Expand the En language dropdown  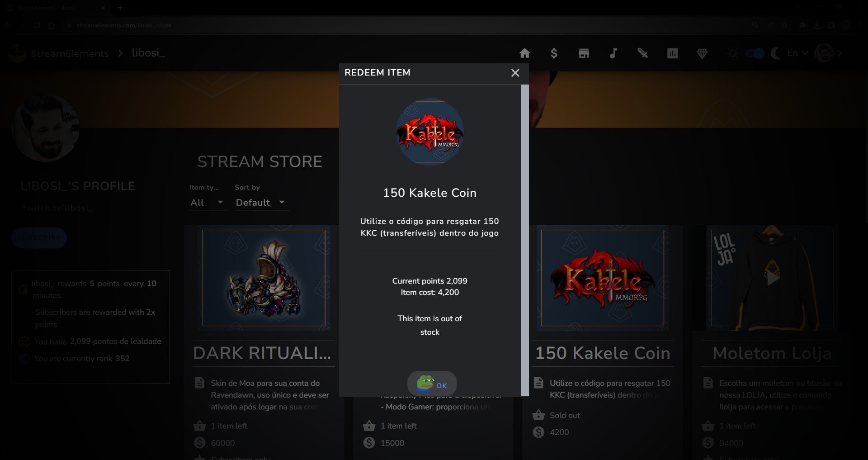797,53
